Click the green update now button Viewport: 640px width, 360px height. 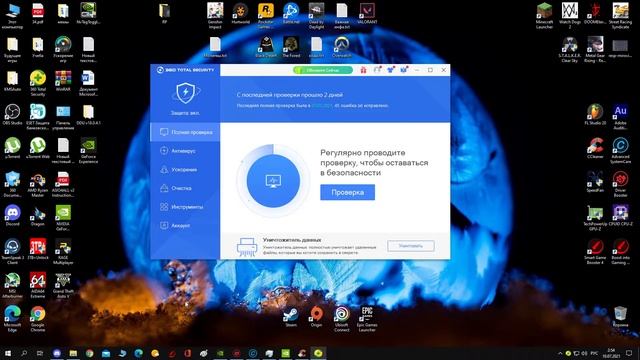pos(323,70)
